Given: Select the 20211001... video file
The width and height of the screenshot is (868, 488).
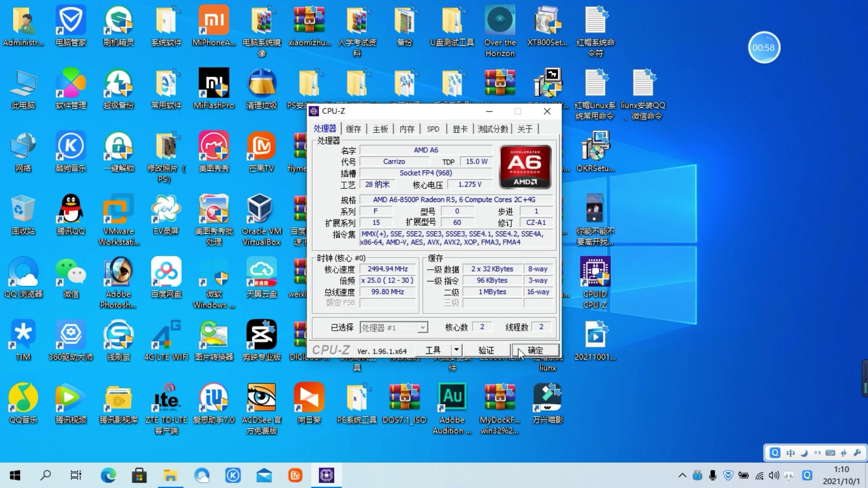Looking at the screenshot, I should (595, 340).
